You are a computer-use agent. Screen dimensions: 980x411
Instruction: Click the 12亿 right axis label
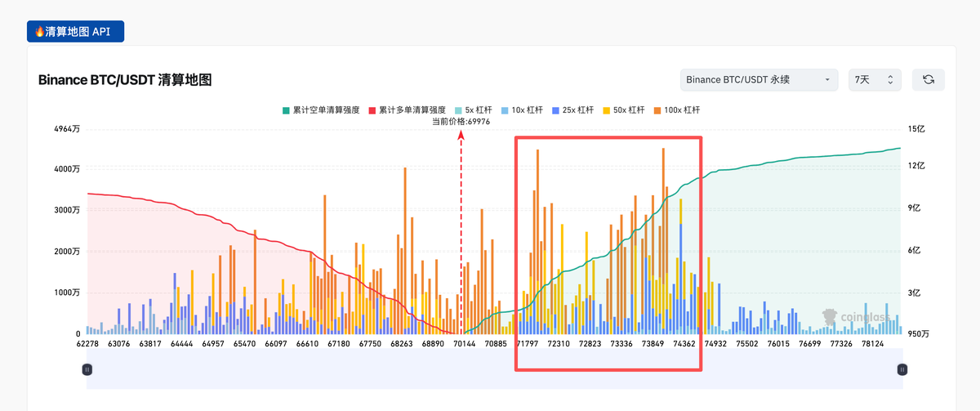pos(915,166)
